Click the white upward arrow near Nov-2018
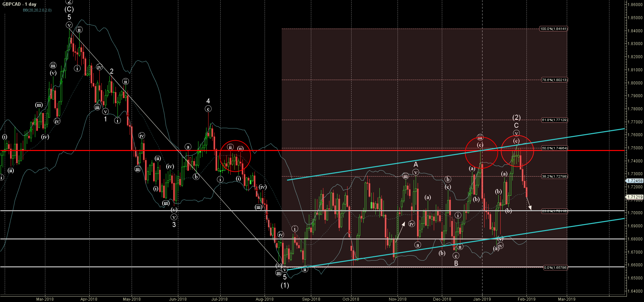Viewport: 644px width, 302px height. (401, 230)
